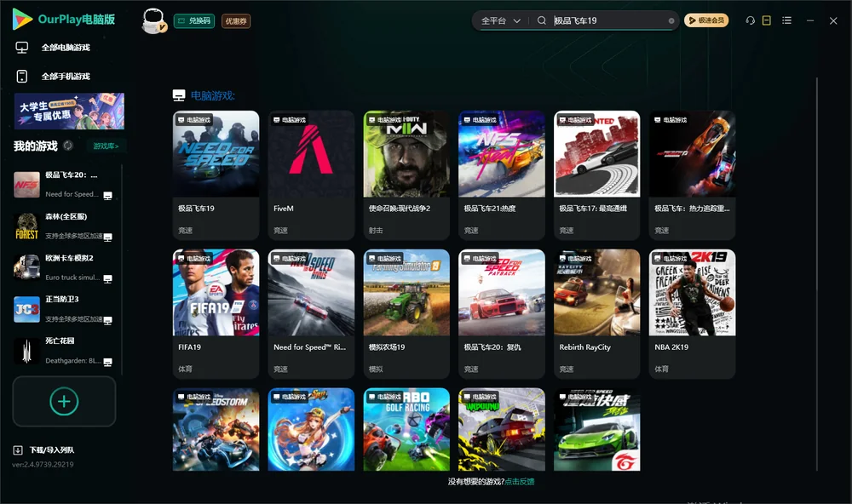This screenshot has width=852, height=504.
Task: Select 死亡花园 in my games list
Action: 64,351
